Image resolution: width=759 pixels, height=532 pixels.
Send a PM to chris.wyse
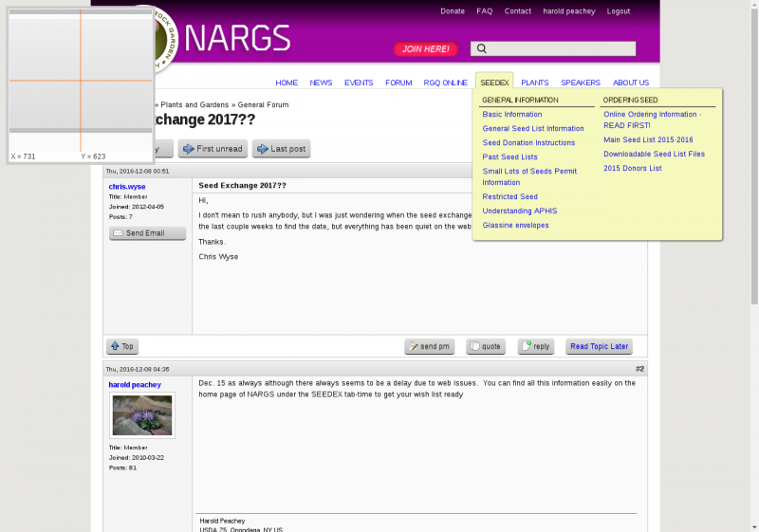(x=429, y=347)
